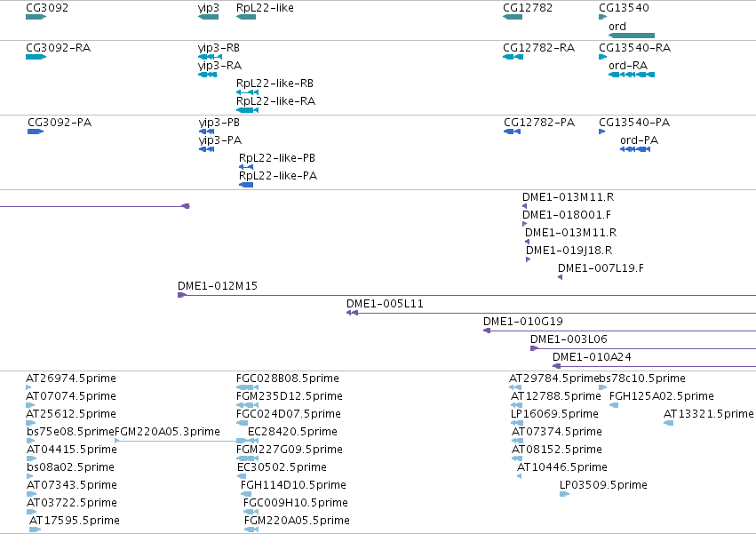This screenshot has width=756, height=534.
Task: Select the FGM227G09.5prime EST
Action: [247, 459]
